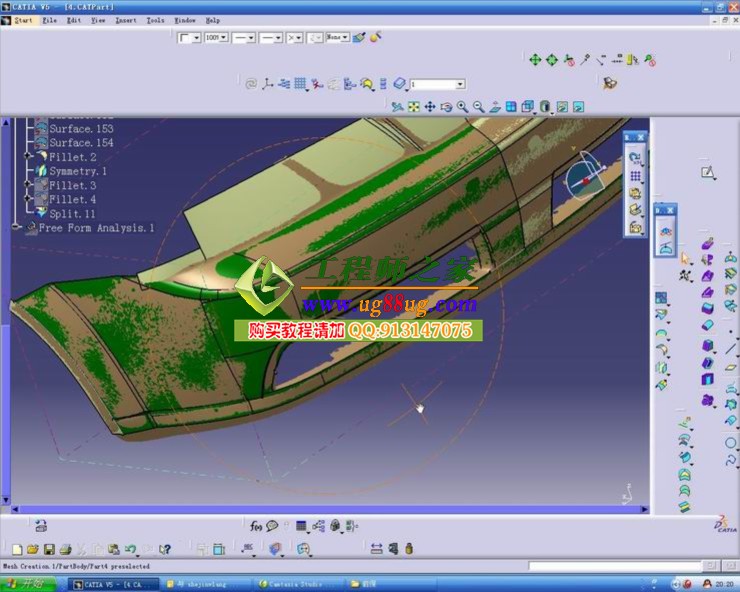Click the Zoom In magnifier
The image size is (740, 592).
click(462, 107)
